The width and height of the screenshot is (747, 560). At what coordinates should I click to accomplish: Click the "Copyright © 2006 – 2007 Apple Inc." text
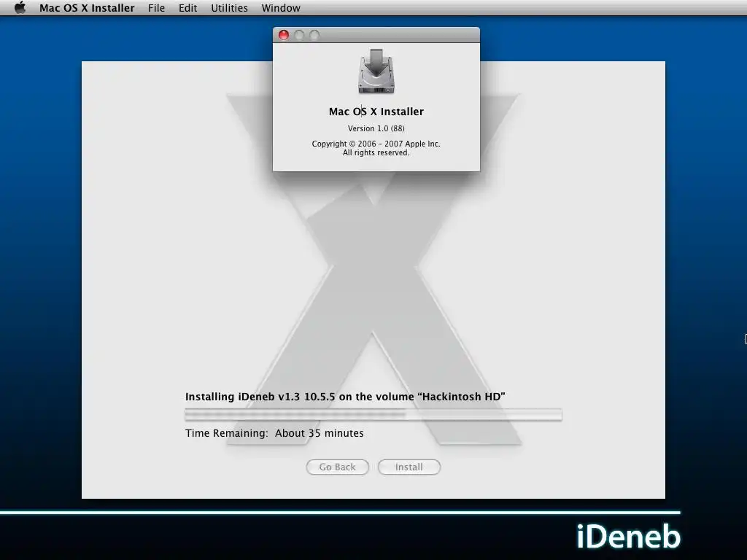point(376,144)
